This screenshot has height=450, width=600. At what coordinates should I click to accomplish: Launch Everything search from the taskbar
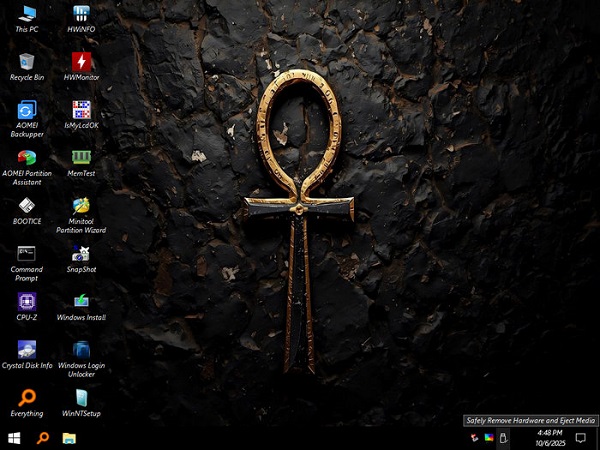coord(42,438)
